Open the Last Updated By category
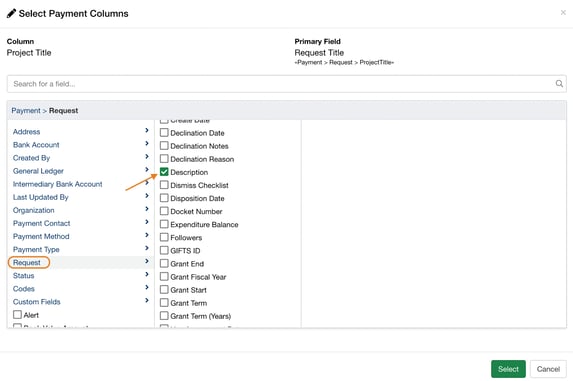 41,198
